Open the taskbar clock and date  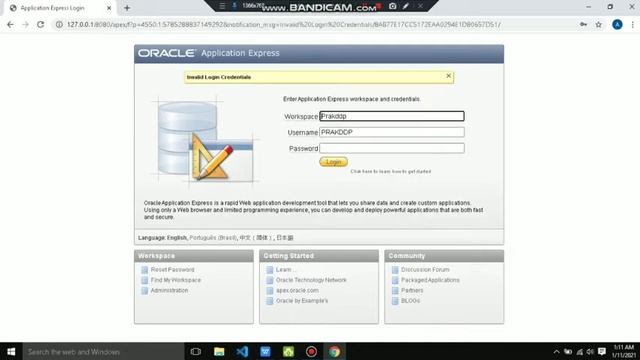pyautogui.click(x=623, y=351)
